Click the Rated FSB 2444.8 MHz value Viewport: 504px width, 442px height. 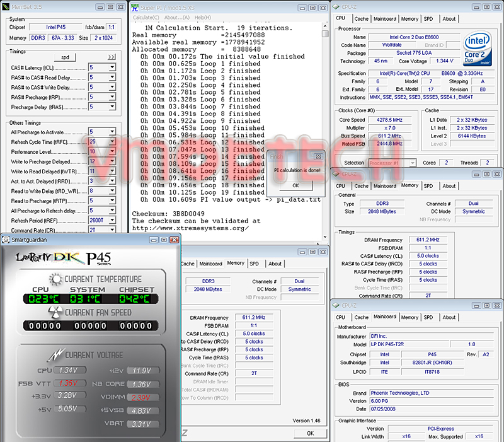point(389,144)
